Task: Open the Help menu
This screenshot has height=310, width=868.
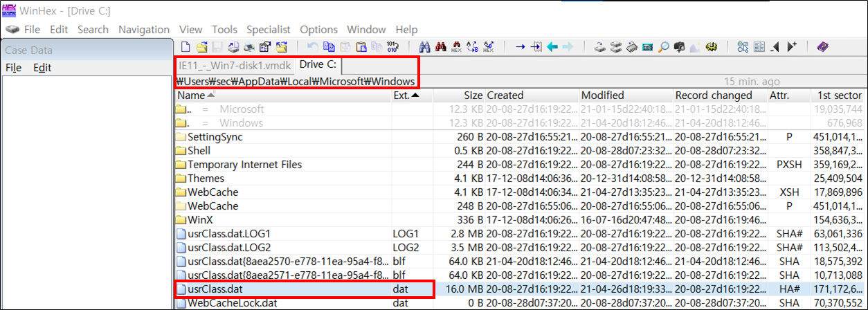Action: click(406, 30)
